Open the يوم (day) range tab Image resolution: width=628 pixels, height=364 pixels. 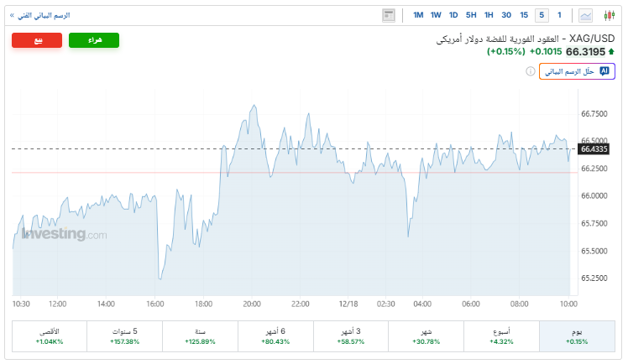point(578,335)
